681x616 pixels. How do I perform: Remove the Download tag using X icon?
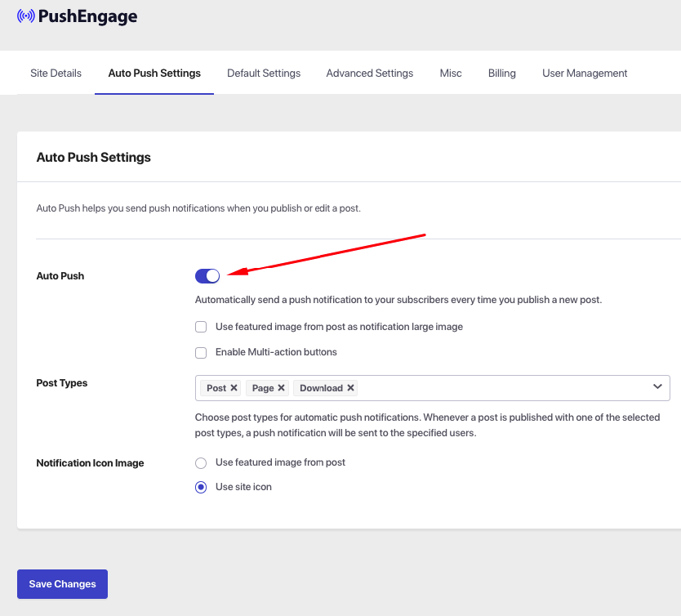pyautogui.click(x=351, y=388)
